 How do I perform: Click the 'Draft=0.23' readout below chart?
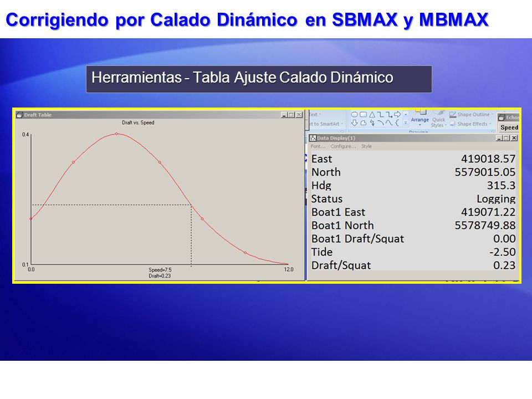(160, 276)
